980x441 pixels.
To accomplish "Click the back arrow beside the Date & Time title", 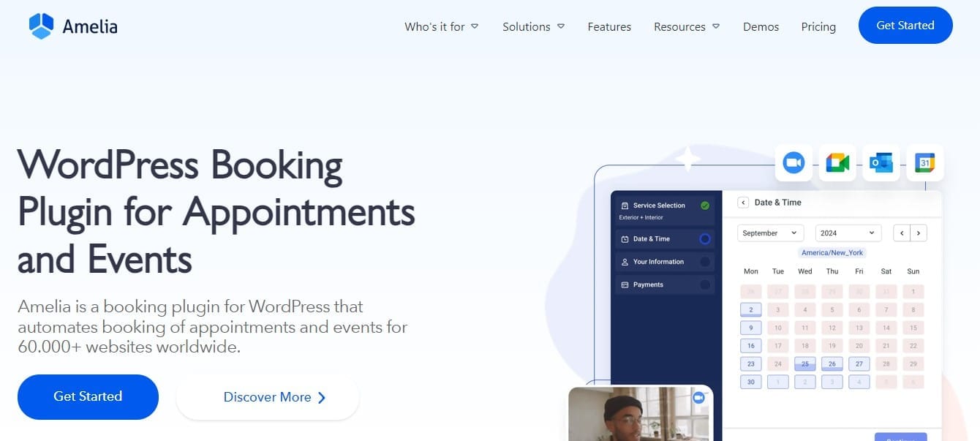I will (x=743, y=203).
